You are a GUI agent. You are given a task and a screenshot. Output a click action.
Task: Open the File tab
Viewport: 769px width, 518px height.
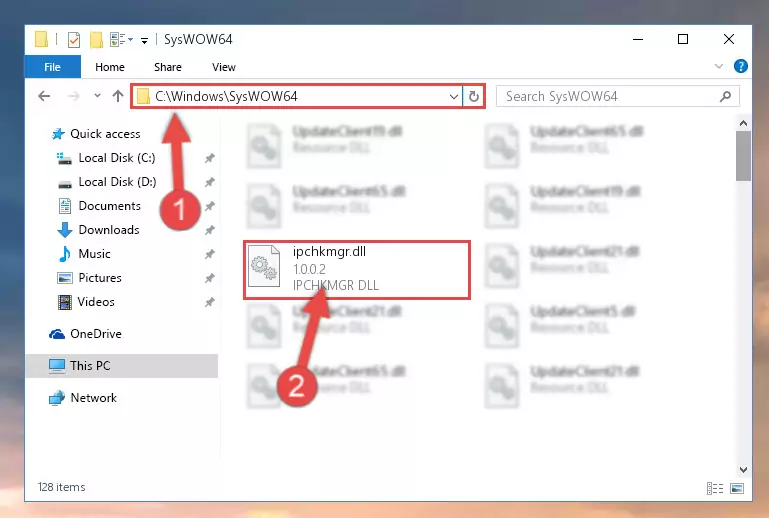[x=52, y=67]
